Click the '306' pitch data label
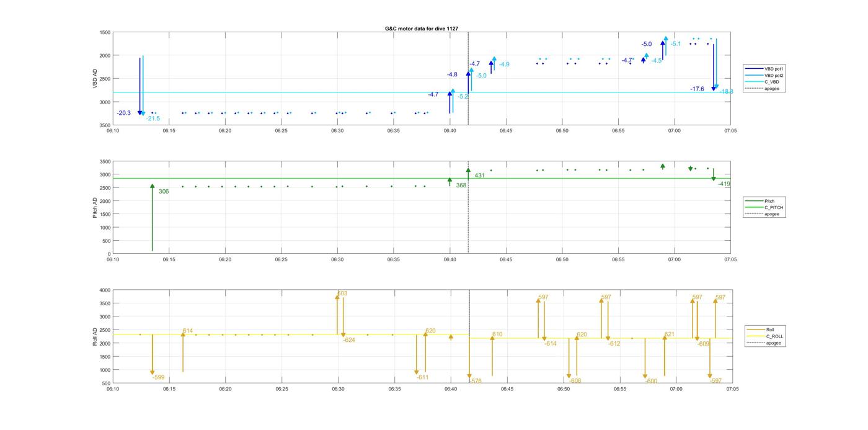This screenshot has height=430, width=868. point(164,192)
